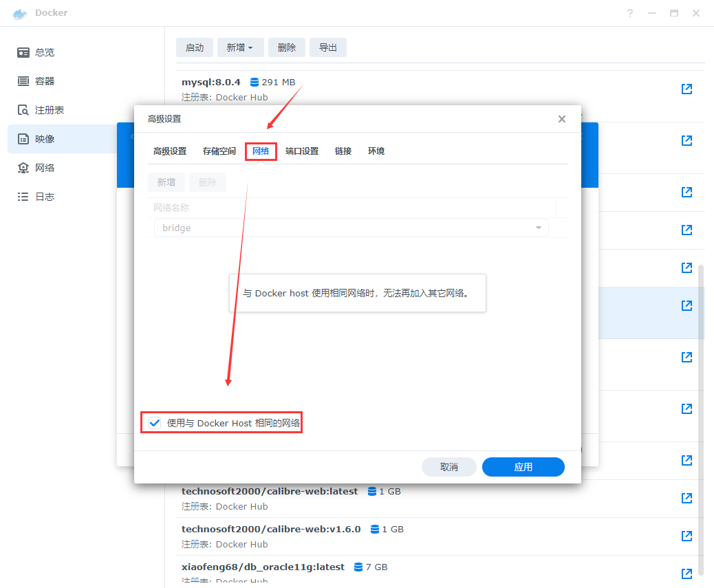
Task: Expand the bridge network name dropdown
Action: coord(538,228)
